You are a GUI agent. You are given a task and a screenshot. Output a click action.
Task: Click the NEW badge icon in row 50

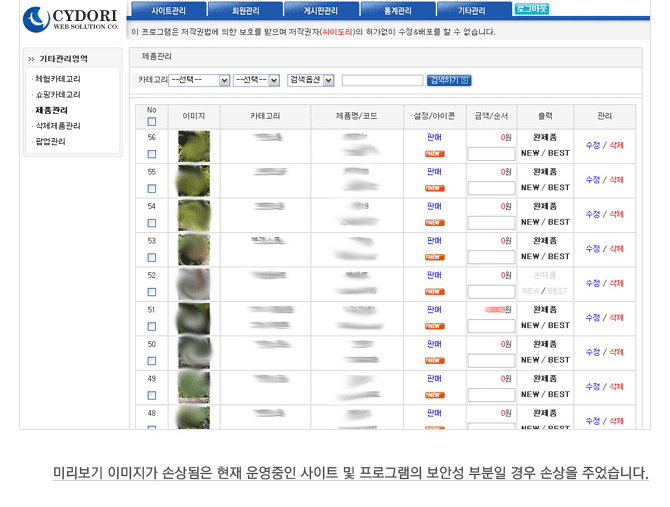tap(434, 360)
